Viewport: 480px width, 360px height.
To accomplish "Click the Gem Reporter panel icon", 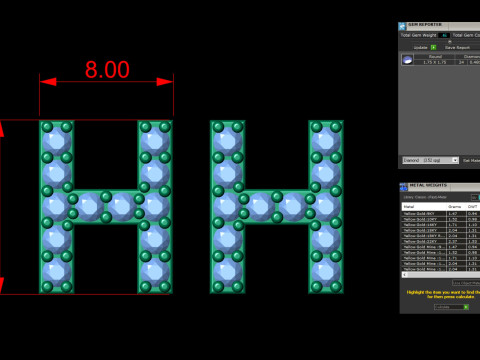I will (402, 26).
